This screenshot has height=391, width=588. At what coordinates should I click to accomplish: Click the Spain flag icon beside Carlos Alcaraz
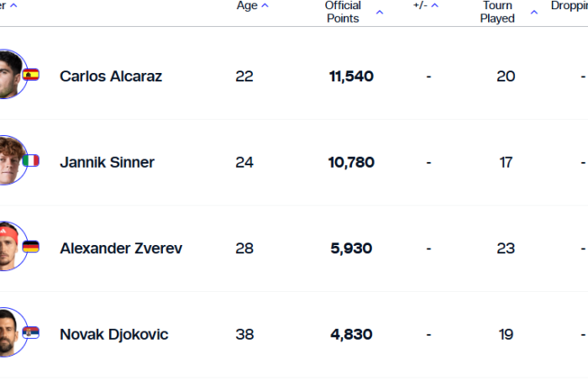coord(31,75)
